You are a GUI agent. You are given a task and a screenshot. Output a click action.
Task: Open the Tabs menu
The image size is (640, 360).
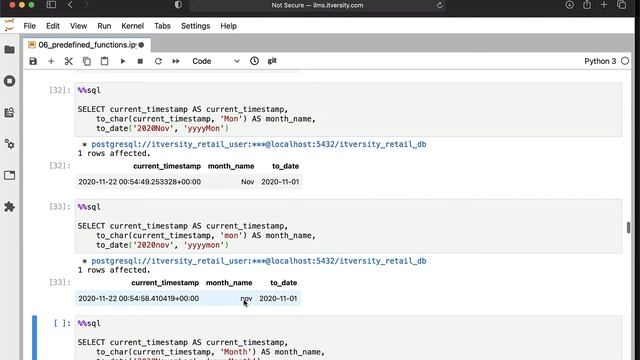click(x=162, y=26)
